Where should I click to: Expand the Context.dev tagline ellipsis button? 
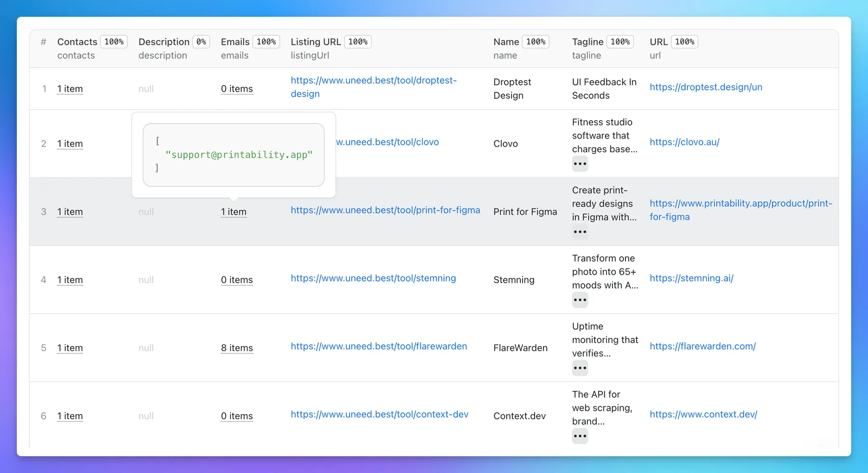click(580, 436)
